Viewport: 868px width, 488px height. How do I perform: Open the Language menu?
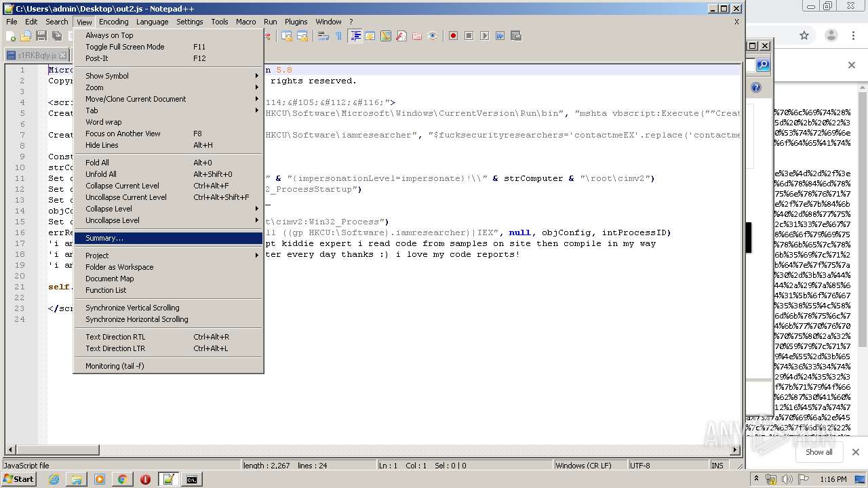click(152, 22)
